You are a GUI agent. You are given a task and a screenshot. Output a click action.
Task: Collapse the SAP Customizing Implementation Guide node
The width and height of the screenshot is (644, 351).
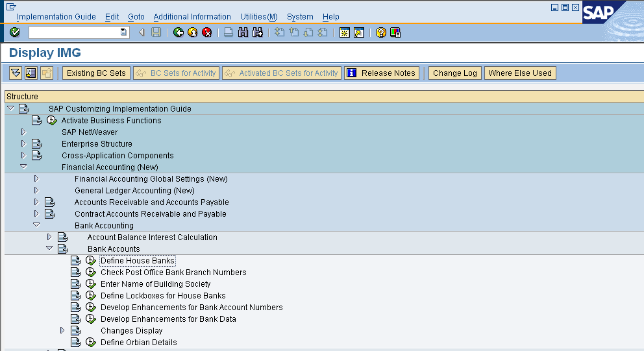tap(10, 108)
